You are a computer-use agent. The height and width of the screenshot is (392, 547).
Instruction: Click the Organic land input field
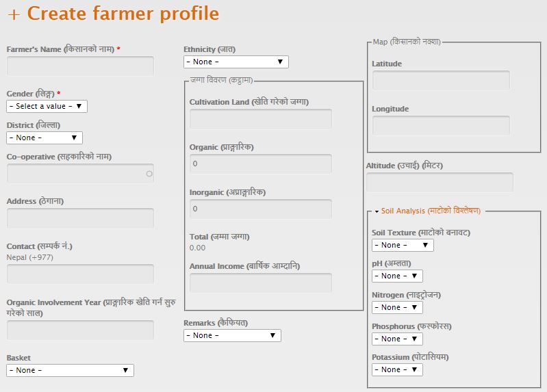pos(260,164)
